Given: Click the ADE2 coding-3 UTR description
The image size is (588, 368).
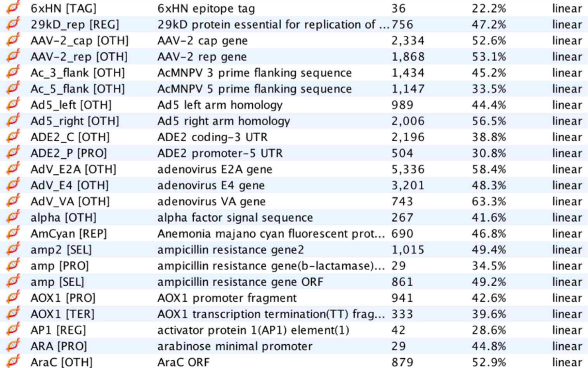Looking at the screenshot, I should click(x=212, y=137).
